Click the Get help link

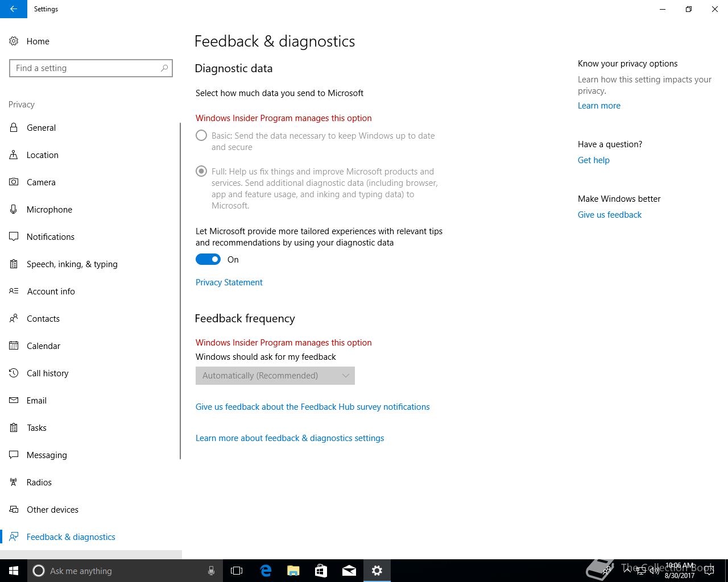(x=594, y=160)
